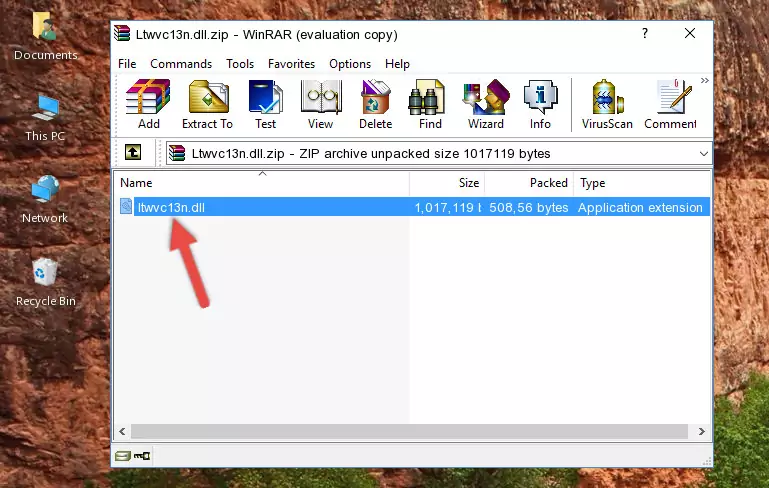The width and height of the screenshot is (769, 488).
Task: Open the Help menu
Action: click(397, 64)
